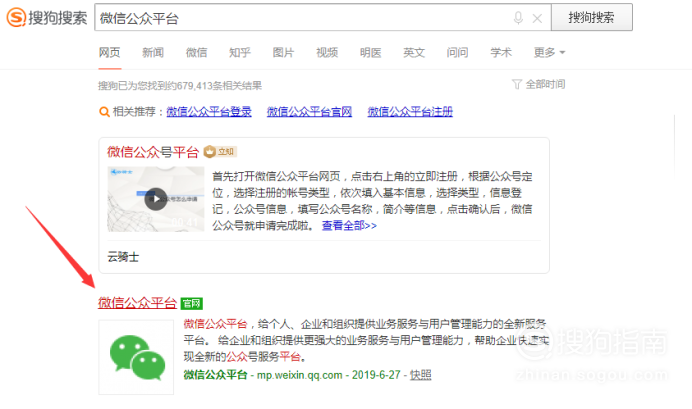The height and width of the screenshot is (409, 692).
Task: Switch to the 学术 tab
Action: coord(501,53)
